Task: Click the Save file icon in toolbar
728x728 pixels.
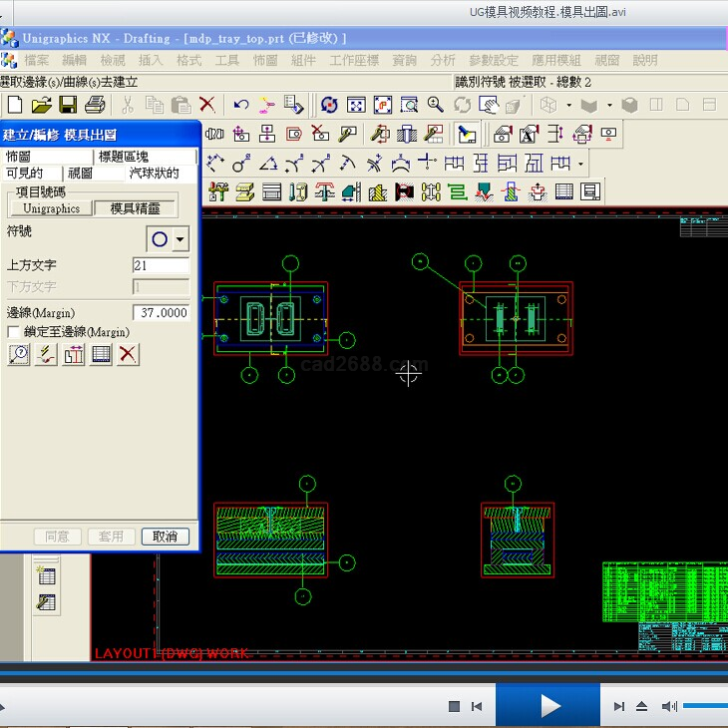Action: pyautogui.click(x=68, y=105)
